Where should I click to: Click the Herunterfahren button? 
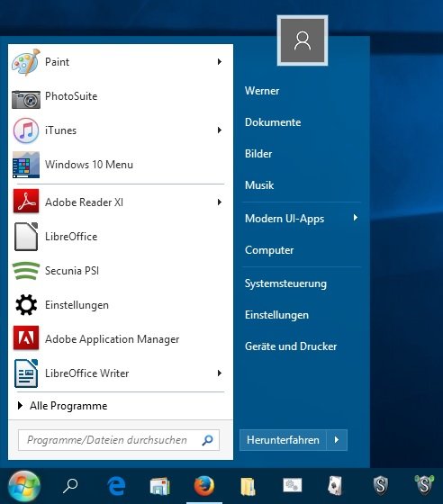pyautogui.click(x=283, y=440)
